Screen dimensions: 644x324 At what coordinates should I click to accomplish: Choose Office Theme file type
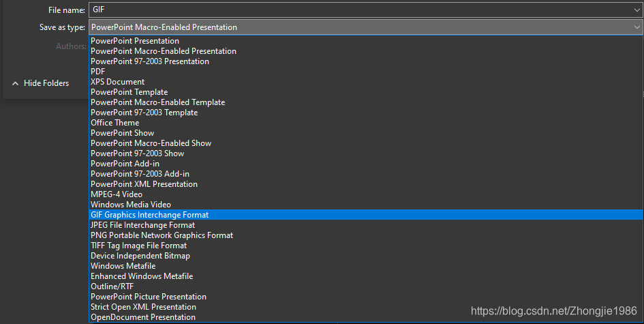366,123
